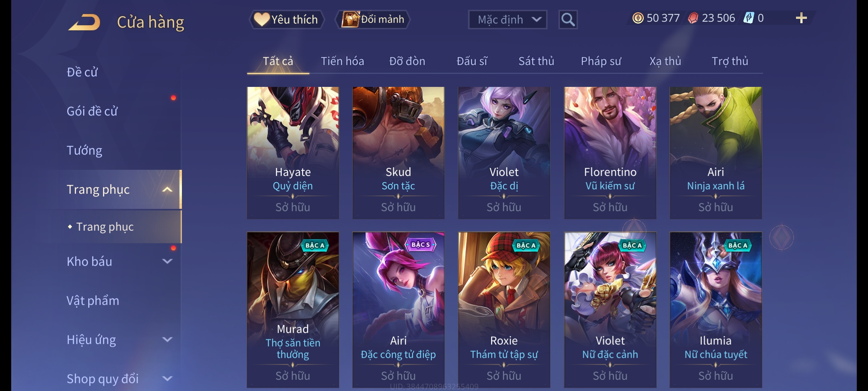The height and width of the screenshot is (391, 868).
Task: Open Đổi mảnh chest exchange button
Action: coord(373,20)
